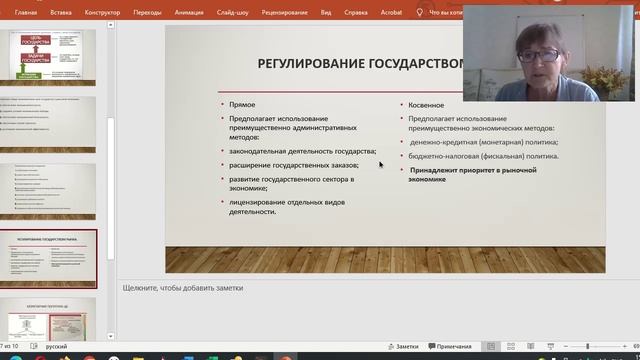This screenshot has width=640, height=360.
Task: Select the highlighted current slide thumbnail
Action: [x=48, y=259]
